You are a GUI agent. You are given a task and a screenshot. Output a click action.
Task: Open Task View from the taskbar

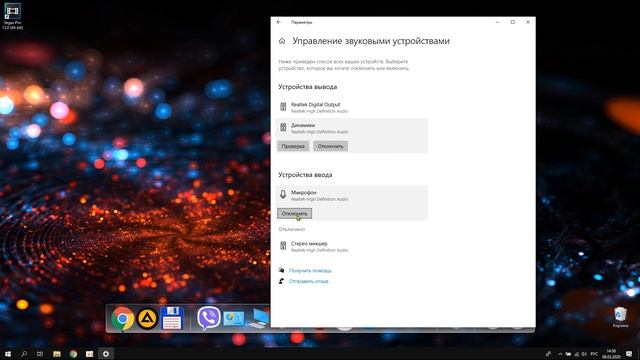coord(40,354)
